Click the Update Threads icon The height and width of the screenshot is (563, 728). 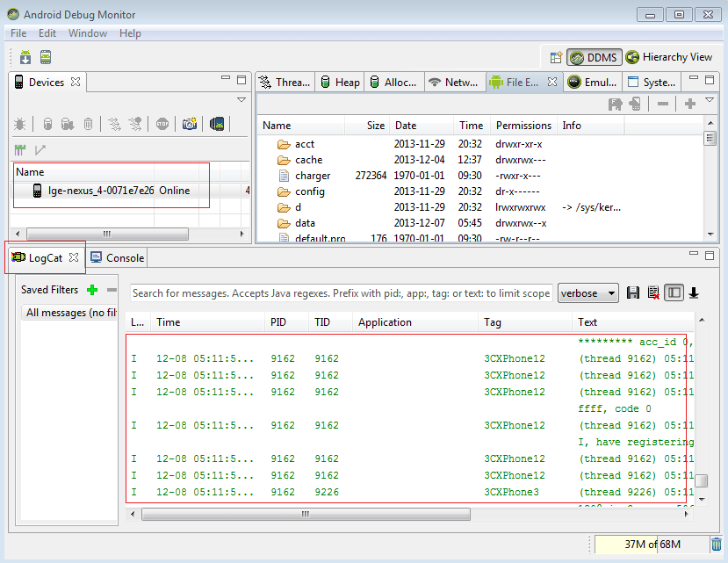tap(114, 124)
